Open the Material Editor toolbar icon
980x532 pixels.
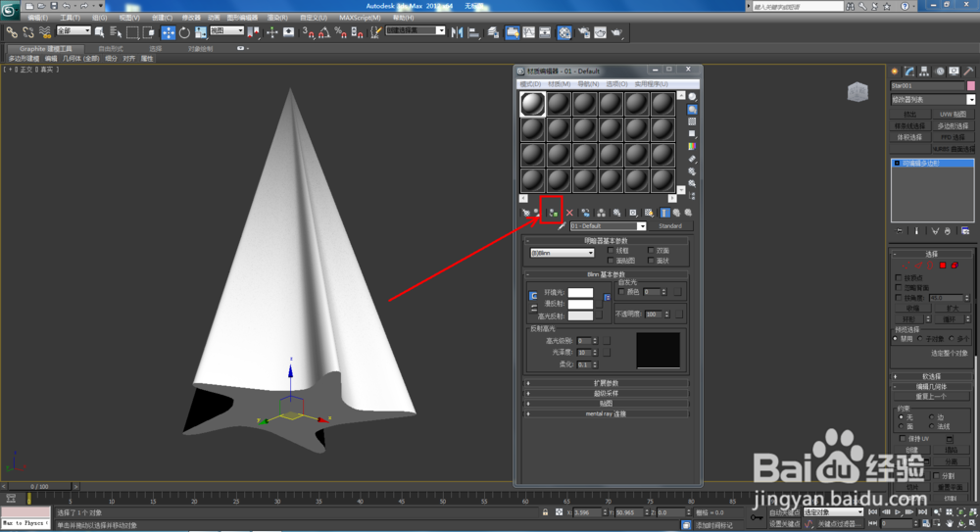click(x=564, y=32)
